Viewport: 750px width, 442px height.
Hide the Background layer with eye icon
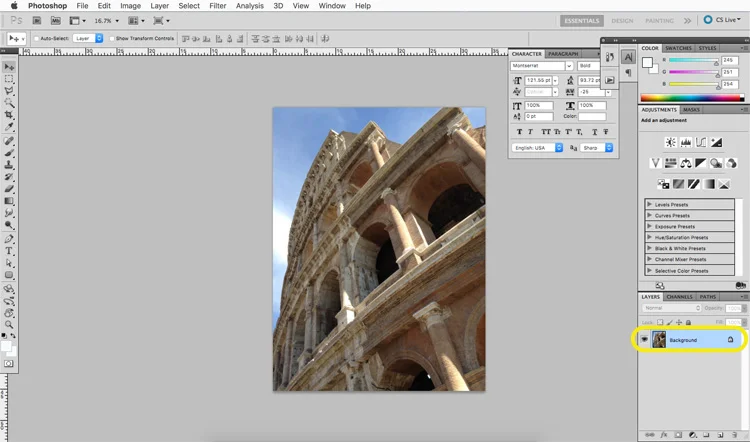pyautogui.click(x=644, y=340)
